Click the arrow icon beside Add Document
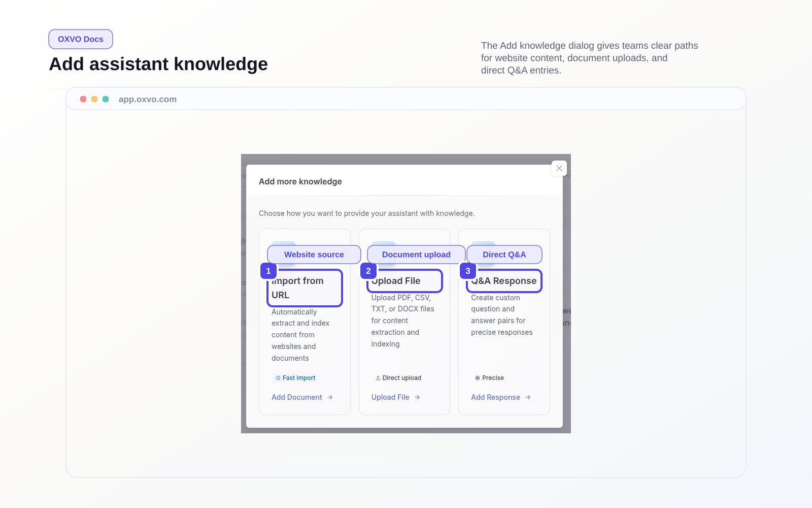This screenshot has width=812, height=508. [330, 397]
